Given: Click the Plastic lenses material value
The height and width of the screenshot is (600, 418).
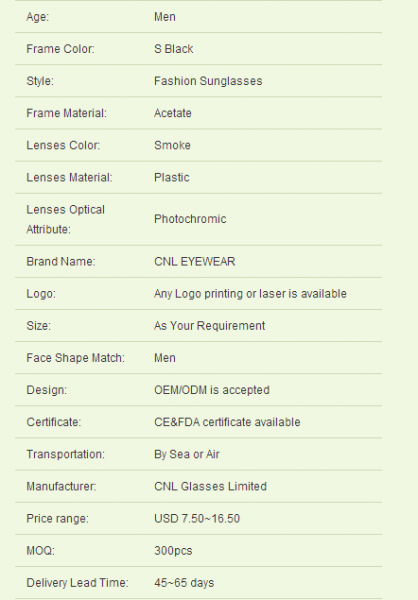Looking at the screenshot, I should [x=171, y=178].
